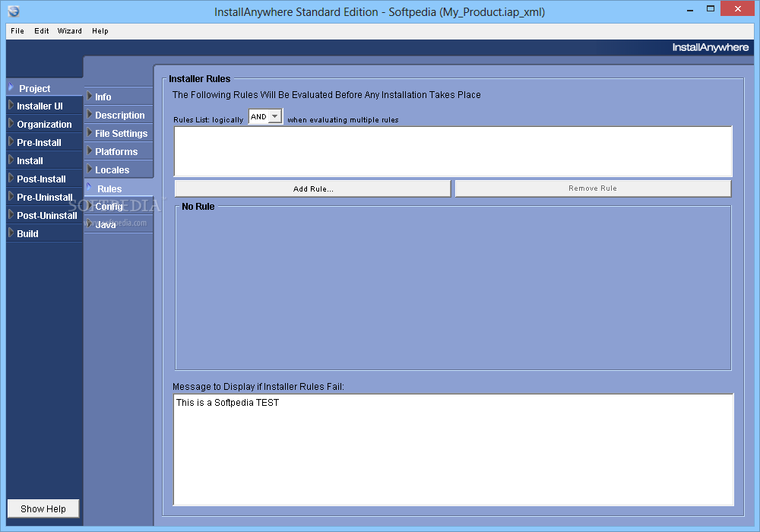
Task: Click in the failure message text area
Action: tap(453, 450)
